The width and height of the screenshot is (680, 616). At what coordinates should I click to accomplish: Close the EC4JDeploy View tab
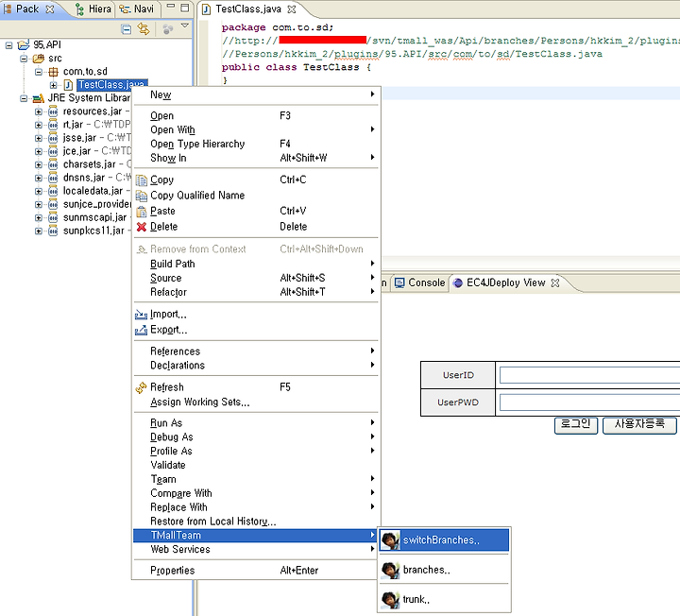pyautogui.click(x=555, y=282)
